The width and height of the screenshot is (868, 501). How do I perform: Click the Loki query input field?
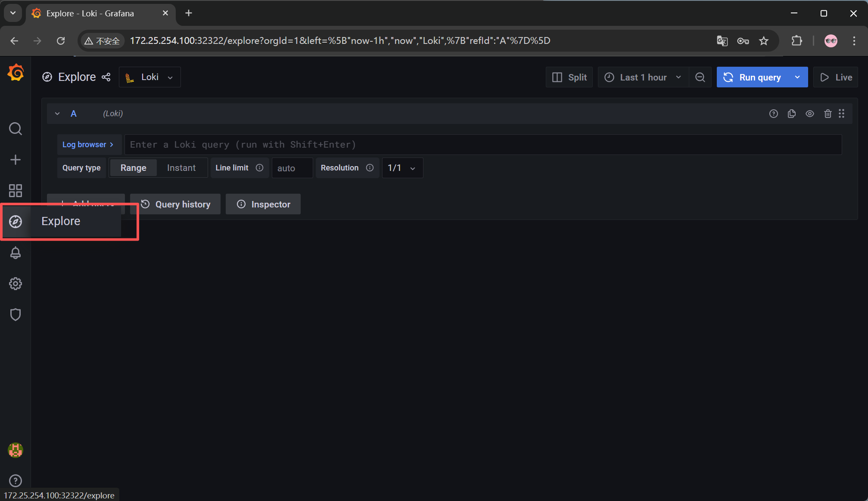click(482, 145)
